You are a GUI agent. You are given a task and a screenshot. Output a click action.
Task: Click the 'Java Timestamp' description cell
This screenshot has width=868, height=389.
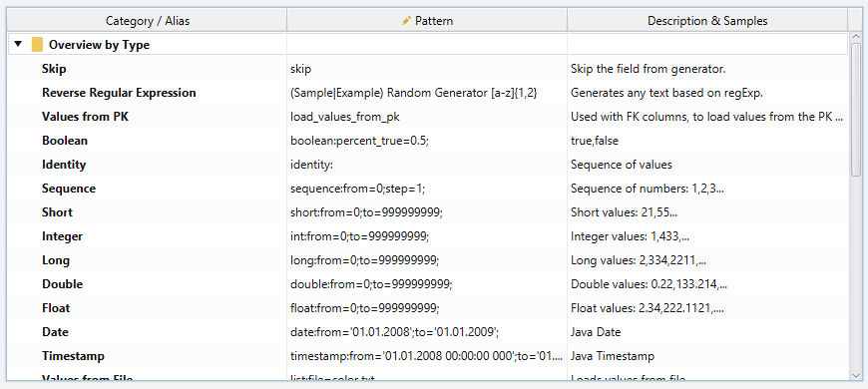[707, 355]
